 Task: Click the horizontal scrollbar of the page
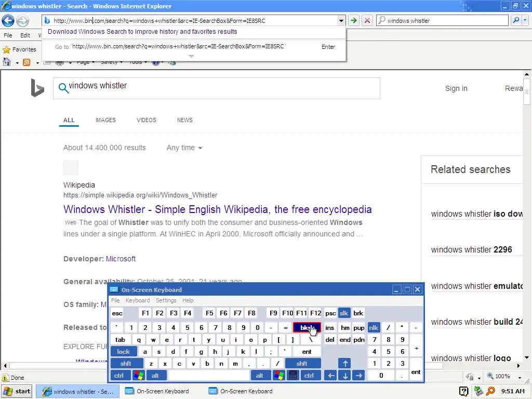coord(226,366)
